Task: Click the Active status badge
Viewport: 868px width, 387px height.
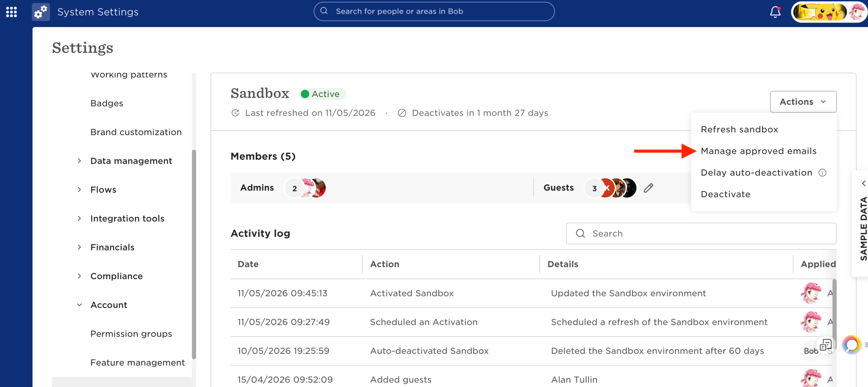Action: tap(322, 94)
